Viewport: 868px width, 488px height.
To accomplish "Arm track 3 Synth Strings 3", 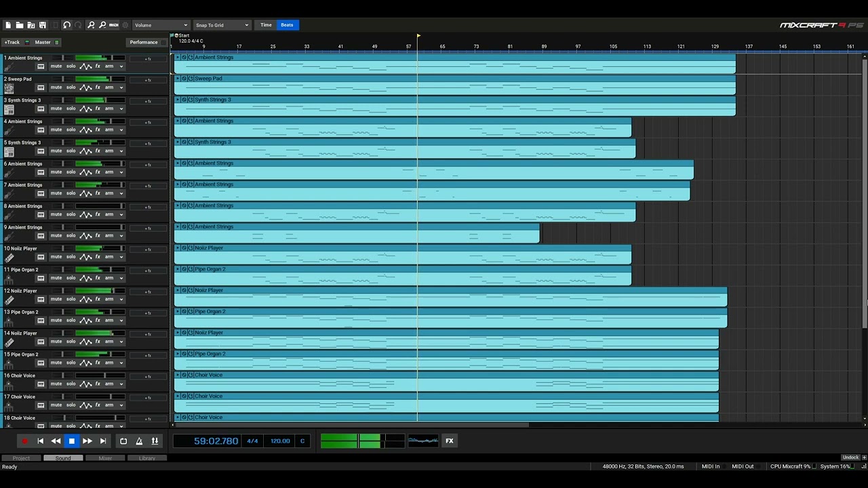I will tap(109, 108).
